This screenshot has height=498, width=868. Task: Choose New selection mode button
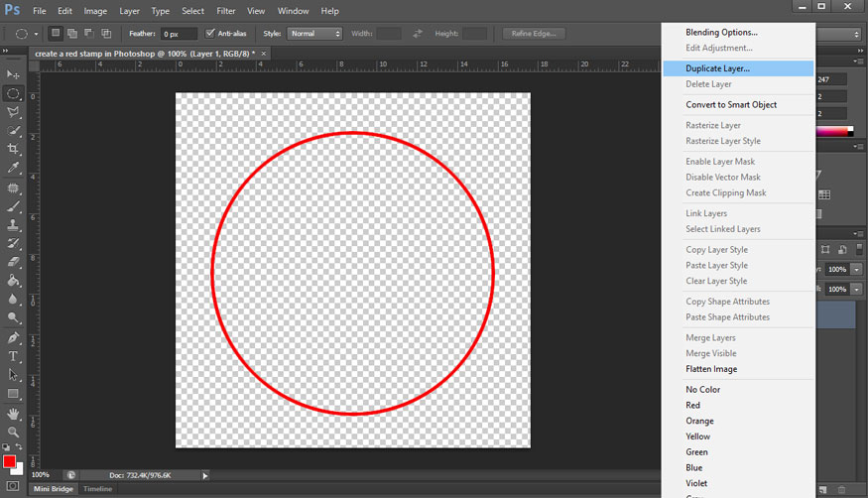point(56,34)
